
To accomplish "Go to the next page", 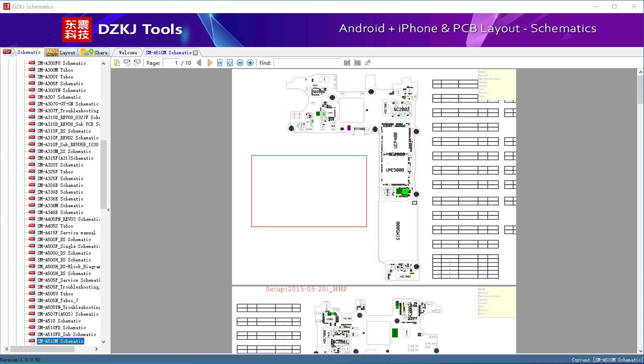I will click(x=210, y=63).
